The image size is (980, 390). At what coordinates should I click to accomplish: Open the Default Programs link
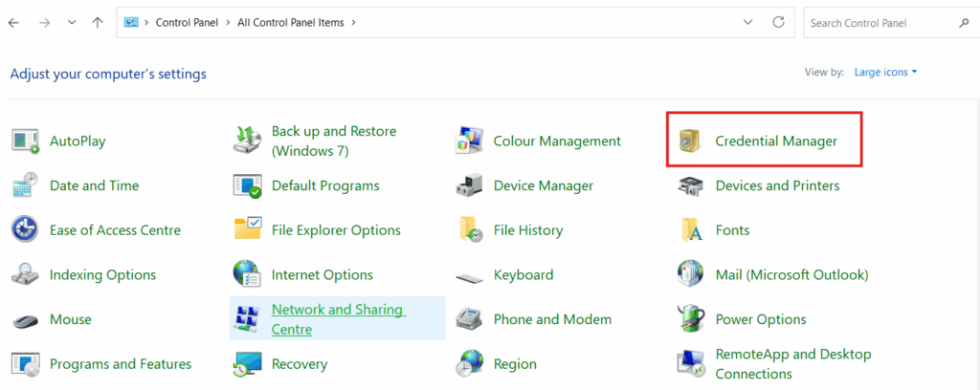tap(325, 185)
